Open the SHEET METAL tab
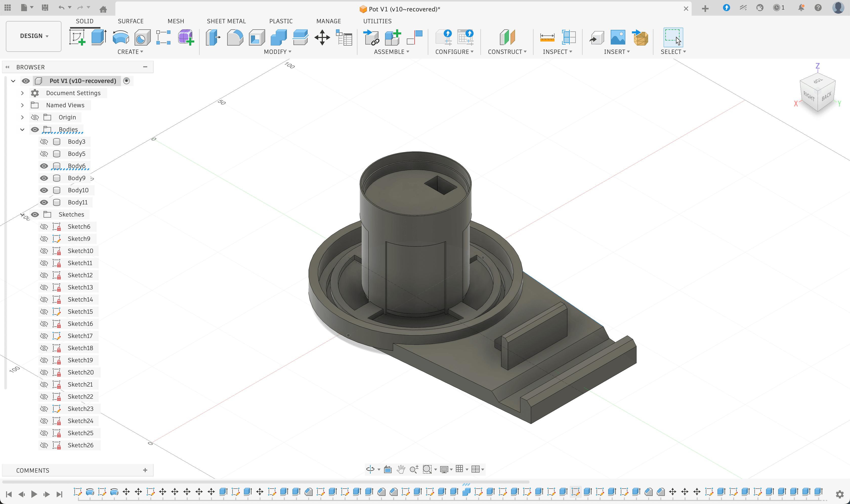 (226, 21)
